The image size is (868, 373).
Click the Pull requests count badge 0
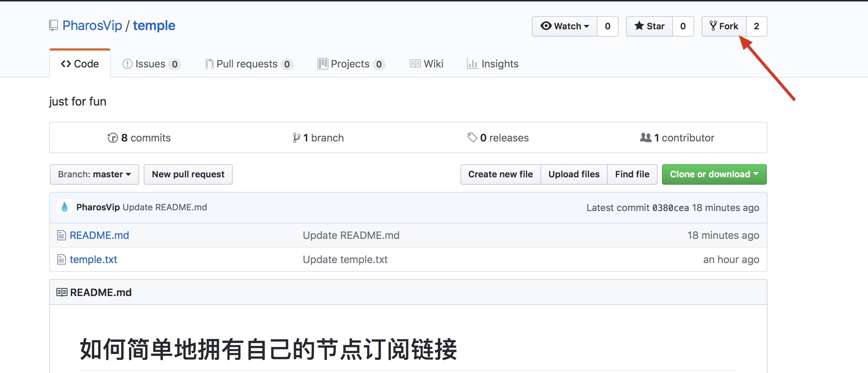(x=287, y=64)
